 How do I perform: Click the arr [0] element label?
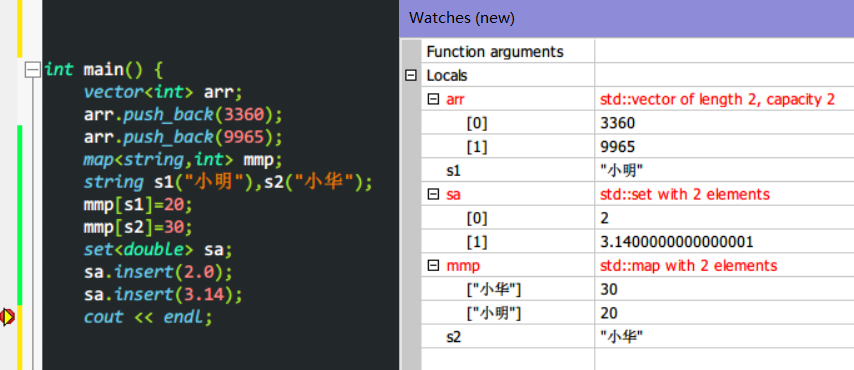pos(477,123)
